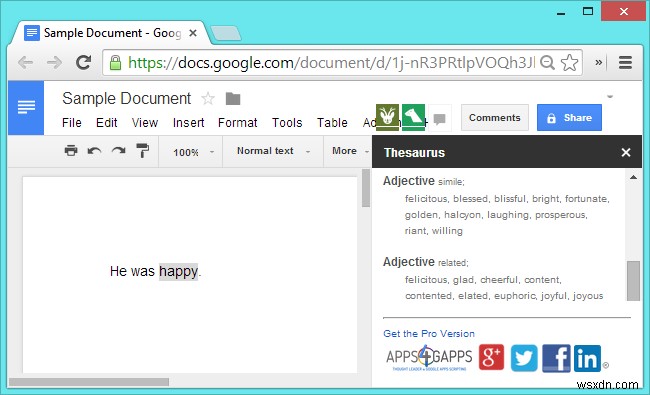Screen dimensions: 650x395
Task: Click the Google Docs home icon
Action: (x=26, y=108)
